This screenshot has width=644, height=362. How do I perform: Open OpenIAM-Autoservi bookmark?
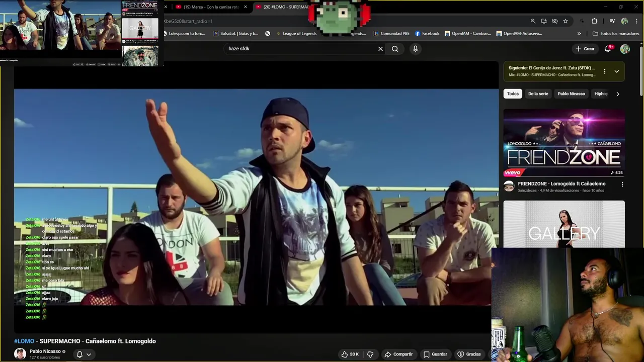pyautogui.click(x=519, y=34)
